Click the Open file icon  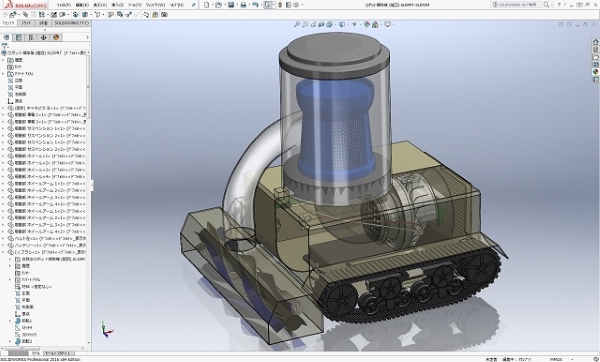pos(218,5)
